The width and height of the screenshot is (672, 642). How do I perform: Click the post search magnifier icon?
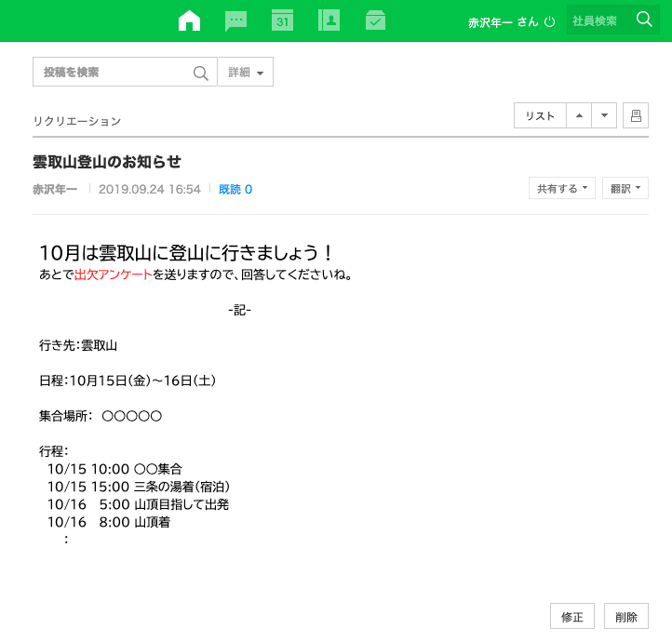pyautogui.click(x=200, y=73)
